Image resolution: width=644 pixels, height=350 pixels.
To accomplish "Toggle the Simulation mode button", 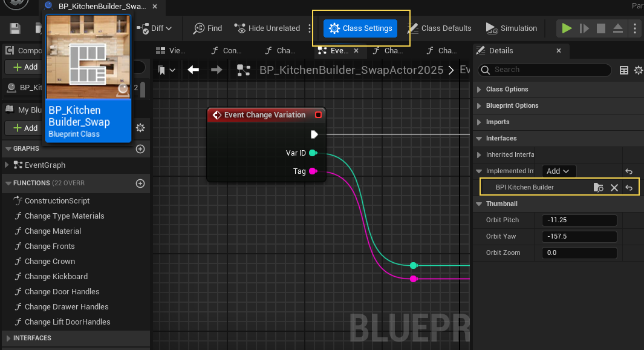I will click(x=511, y=28).
